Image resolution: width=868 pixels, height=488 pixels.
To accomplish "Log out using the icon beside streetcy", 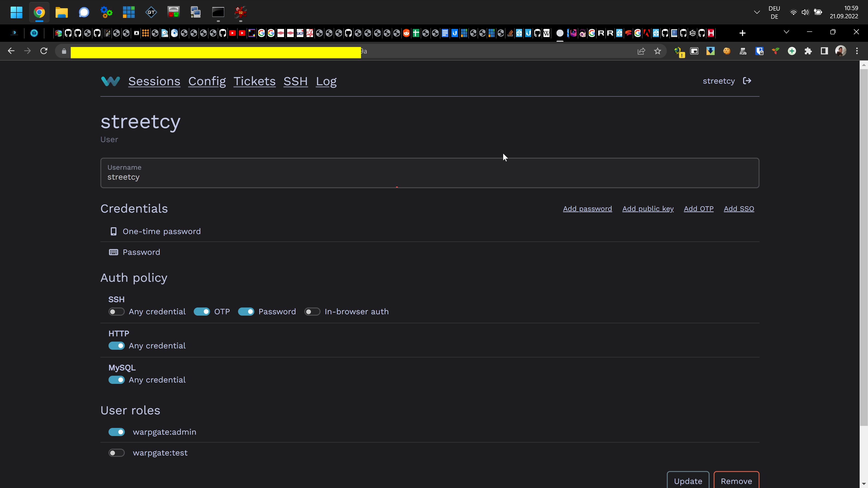I will (747, 81).
